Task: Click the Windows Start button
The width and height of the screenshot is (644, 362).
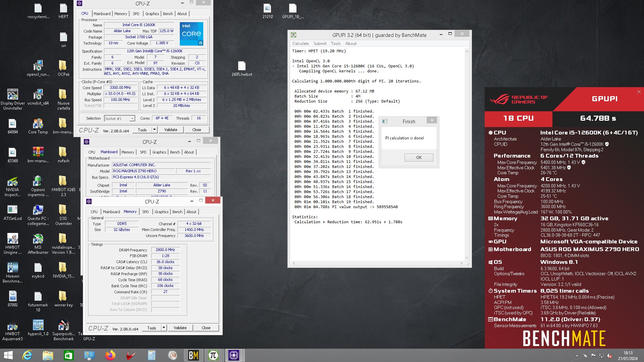Action: click(8, 355)
